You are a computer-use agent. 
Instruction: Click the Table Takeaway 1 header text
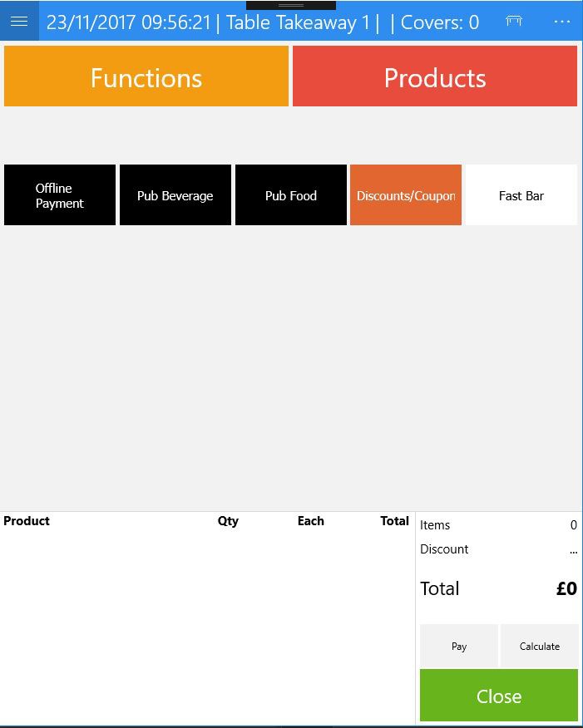pyautogui.click(x=298, y=22)
